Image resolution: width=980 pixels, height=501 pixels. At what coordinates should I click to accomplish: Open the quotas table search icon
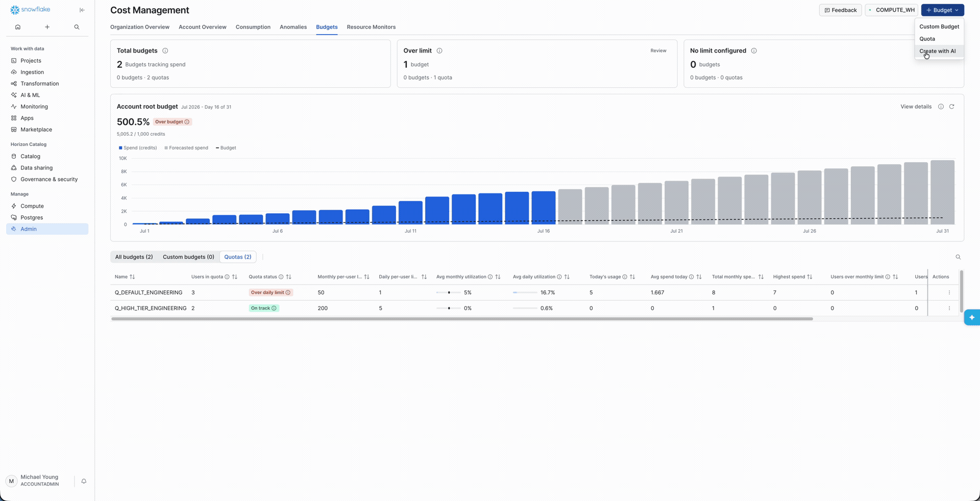[x=958, y=257]
